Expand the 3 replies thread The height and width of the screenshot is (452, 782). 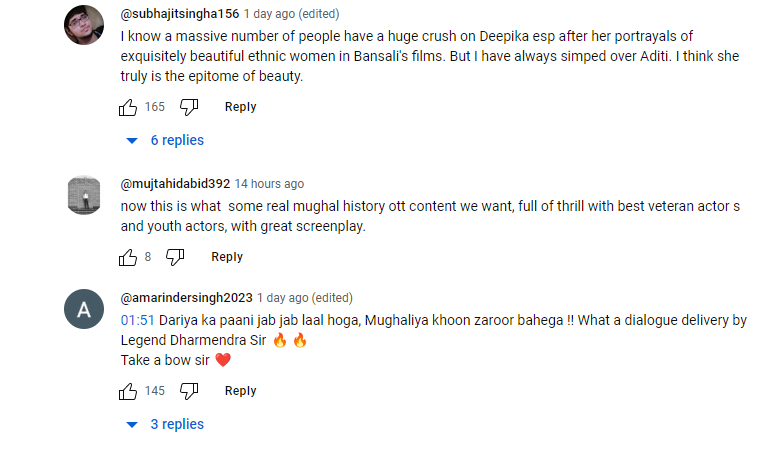(165, 424)
